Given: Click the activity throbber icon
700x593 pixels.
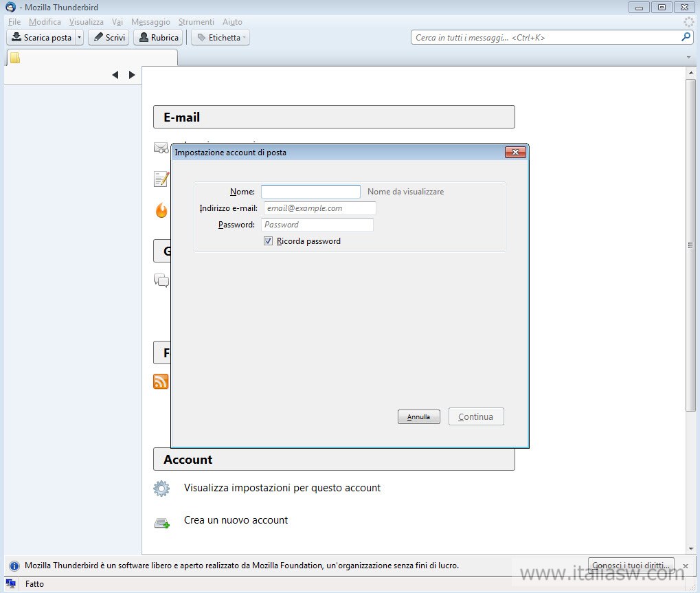Looking at the screenshot, I should click(689, 22).
